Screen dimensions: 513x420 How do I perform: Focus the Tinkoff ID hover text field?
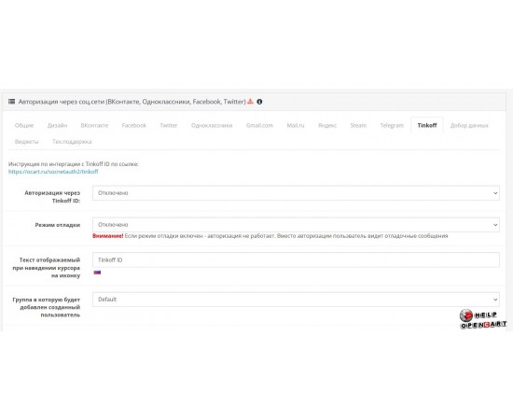click(296, 259)
